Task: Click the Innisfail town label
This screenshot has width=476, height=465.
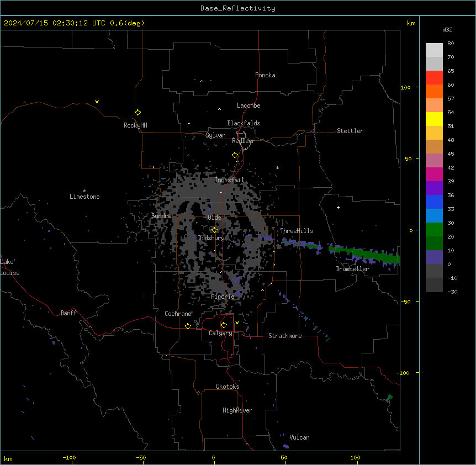Action: coord(230,180)
